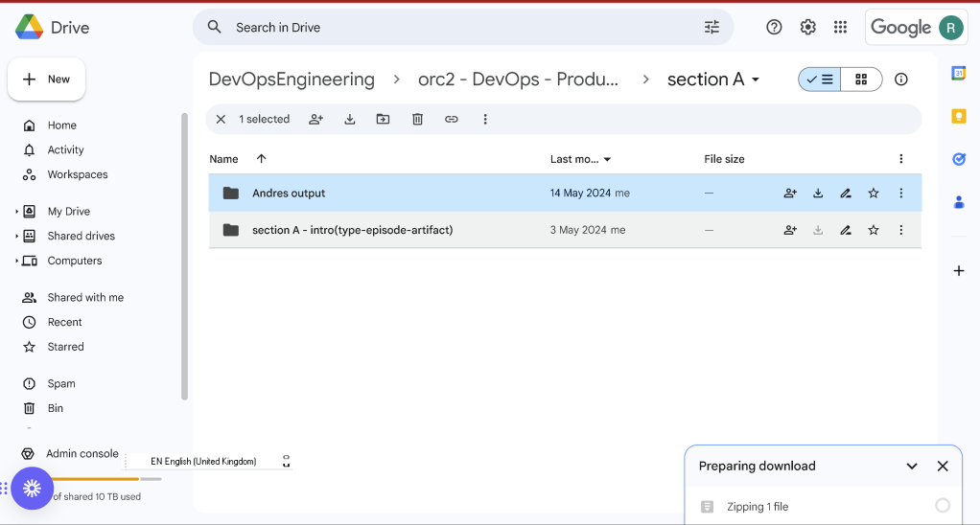Image resolution: width=980 pixels, height=525 pixels.
Task: Switch to grid layout
Action: 861,80
